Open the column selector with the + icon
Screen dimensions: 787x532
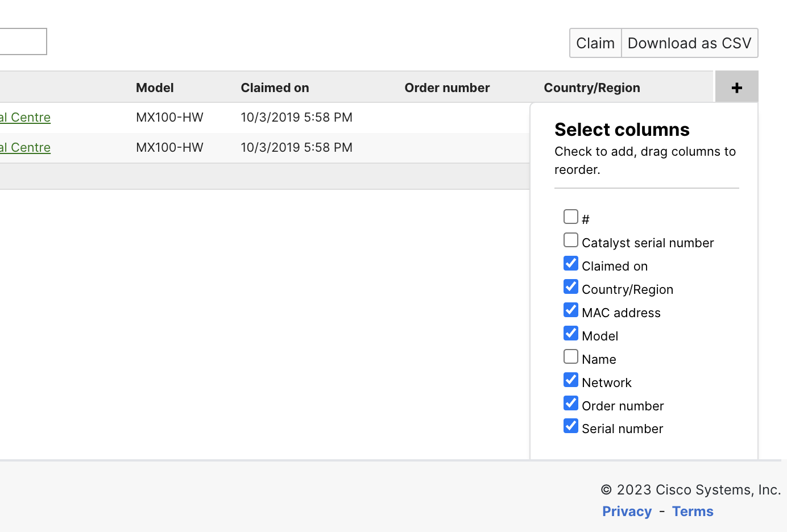click(736, 87)
